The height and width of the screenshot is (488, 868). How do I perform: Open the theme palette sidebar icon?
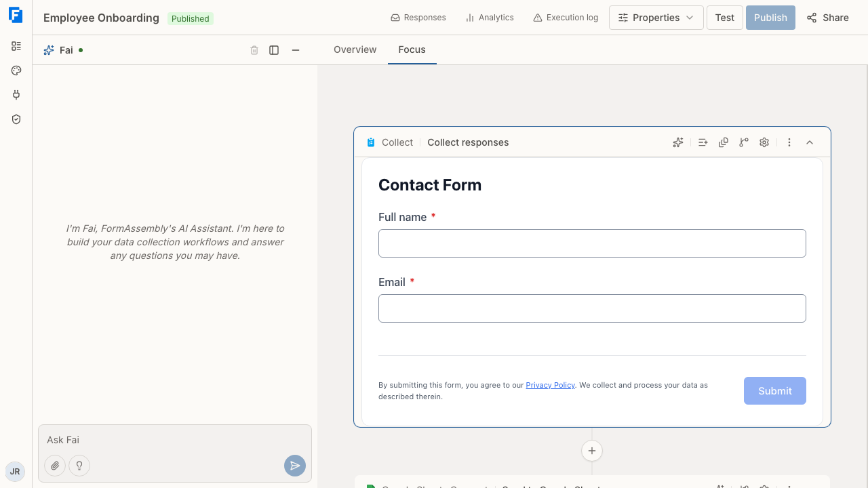click(16, 70)
